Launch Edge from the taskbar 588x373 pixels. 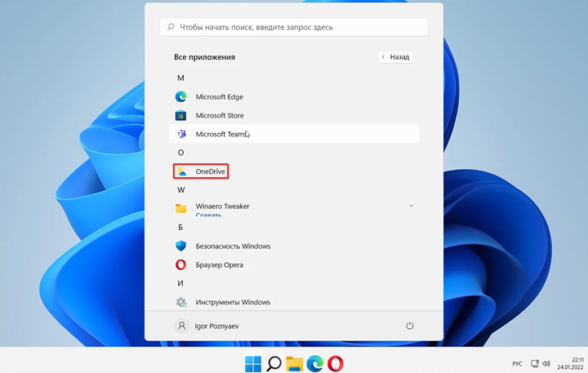click(315, 363)
